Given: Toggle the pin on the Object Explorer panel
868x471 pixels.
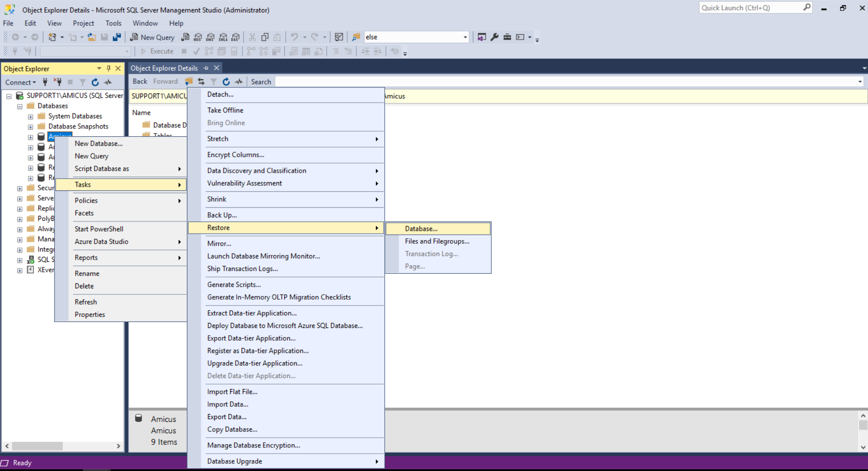Looking at the screenshot, I should pyautogui.click(x=108, y=68).
